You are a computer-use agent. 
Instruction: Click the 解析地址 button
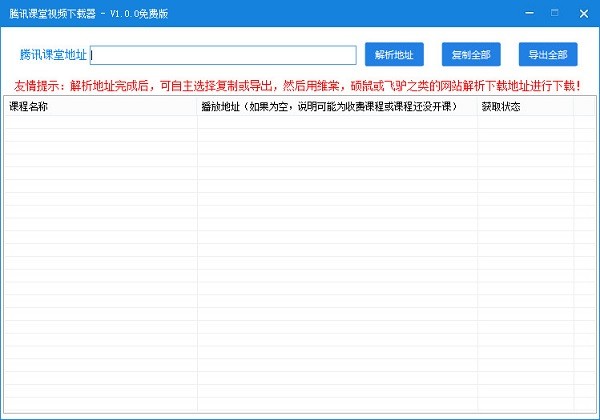tap(394, 54)
